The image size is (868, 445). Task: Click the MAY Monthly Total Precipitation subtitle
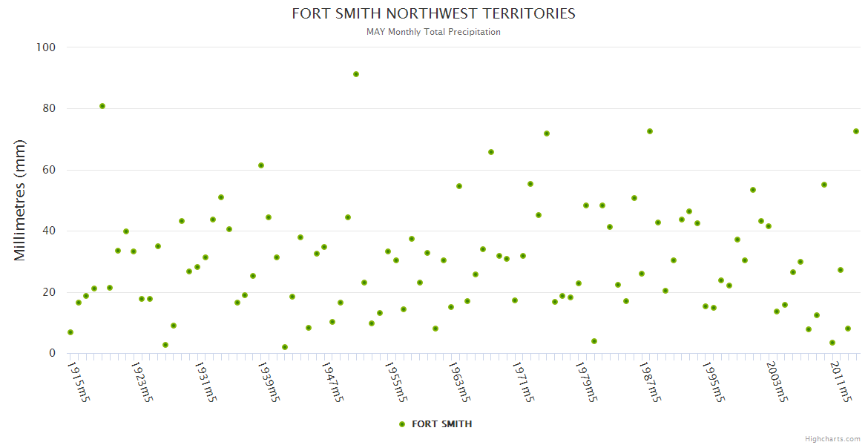coord(433,32)
